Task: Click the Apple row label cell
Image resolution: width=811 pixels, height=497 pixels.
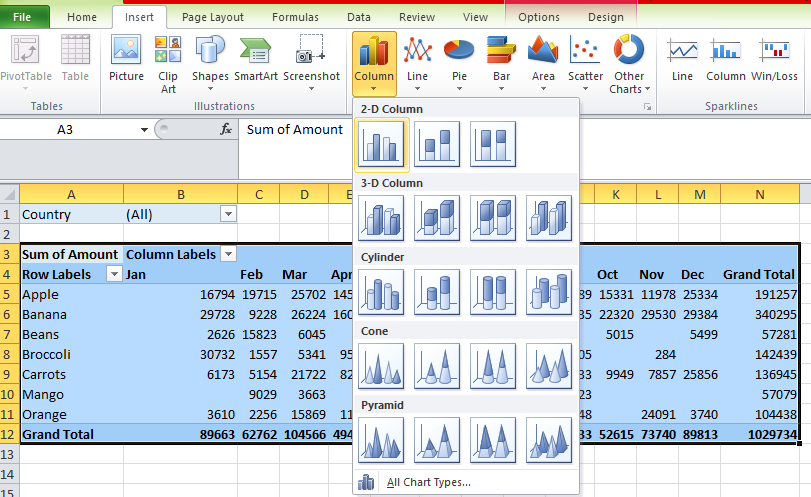Action: (71, 294)
